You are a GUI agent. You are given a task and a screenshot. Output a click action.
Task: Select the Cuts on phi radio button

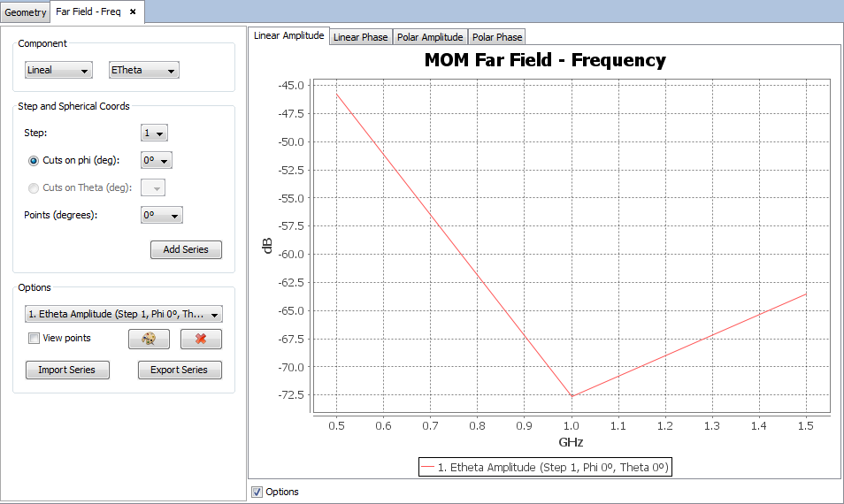coord(35,160)
